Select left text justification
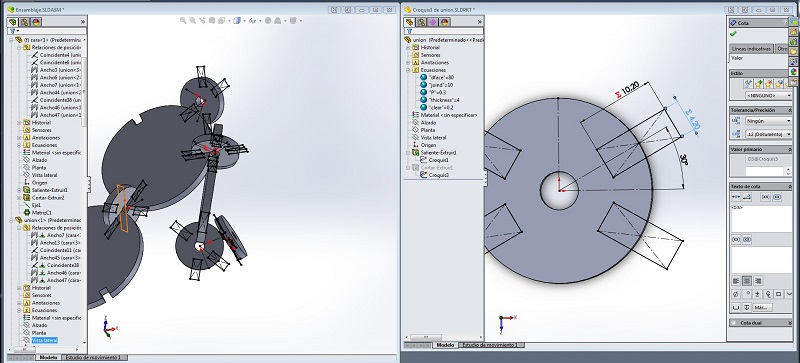This screenshot has height=363, width=800. 736,281
